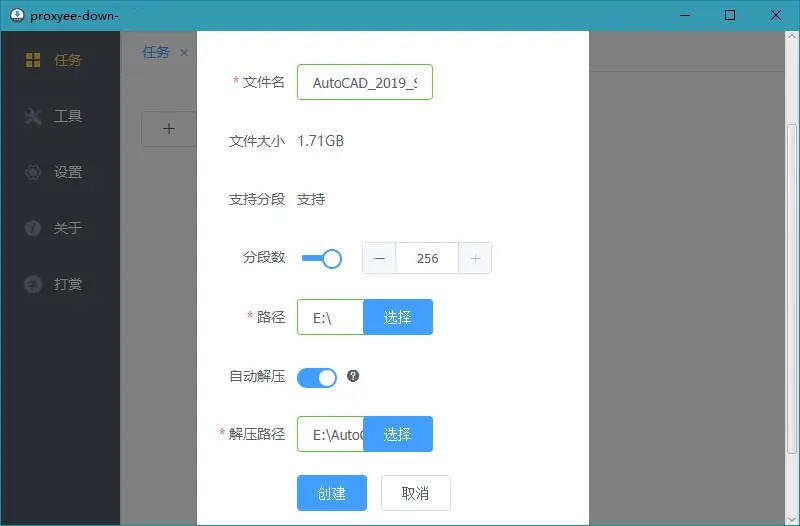Click the 分段数 value field showing 256
Image resolution: width=800 pixels, height=526 pixels.
tap(427, 258)
